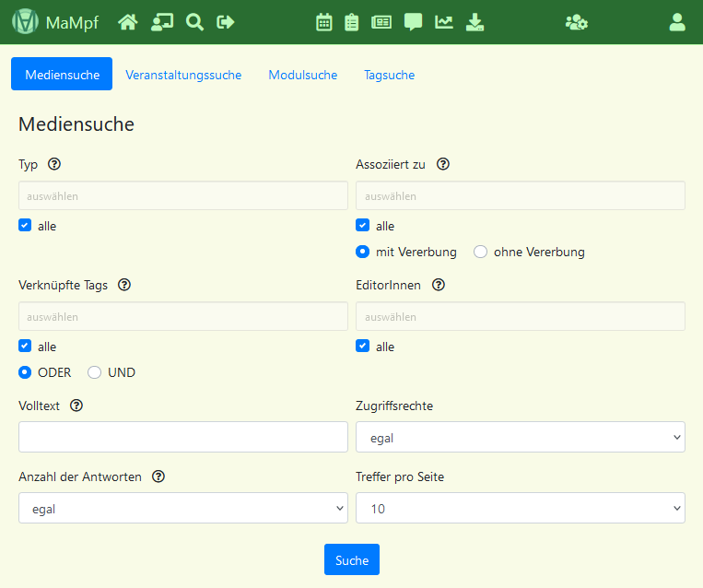
Task: Uncheck the 'alle' checkbox under Typ
Action: tap(25, 225)
